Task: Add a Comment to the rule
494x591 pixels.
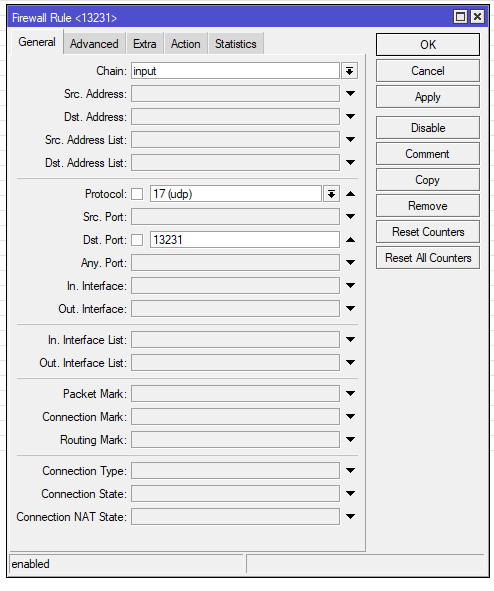Action: pos(428,154)
